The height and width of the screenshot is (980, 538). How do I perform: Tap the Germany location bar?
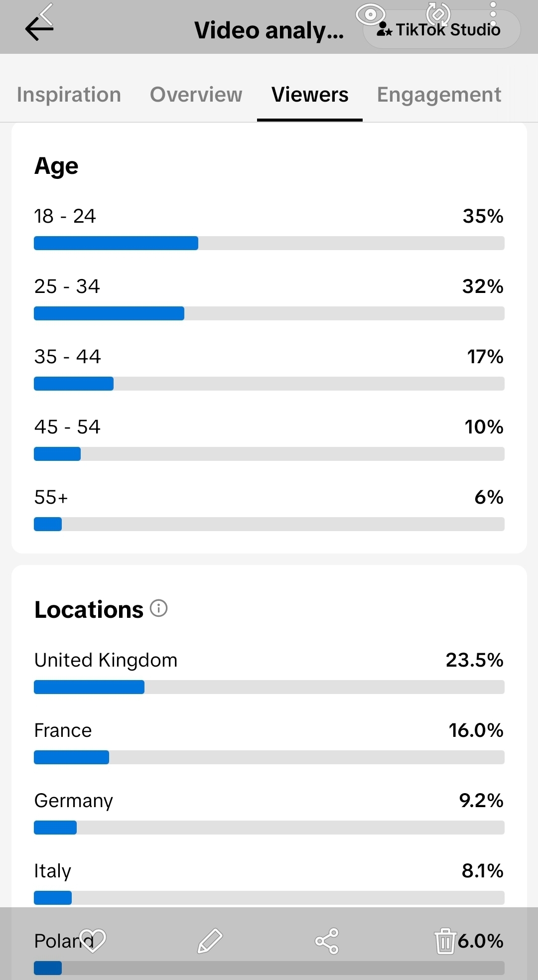click(x=269, y=828)
